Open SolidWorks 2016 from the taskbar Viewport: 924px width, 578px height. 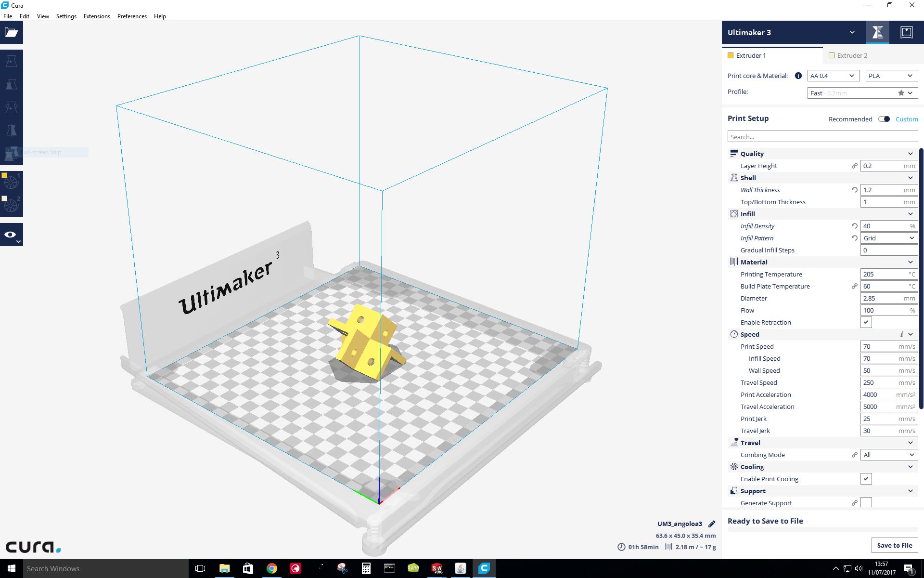coord(436,568)
